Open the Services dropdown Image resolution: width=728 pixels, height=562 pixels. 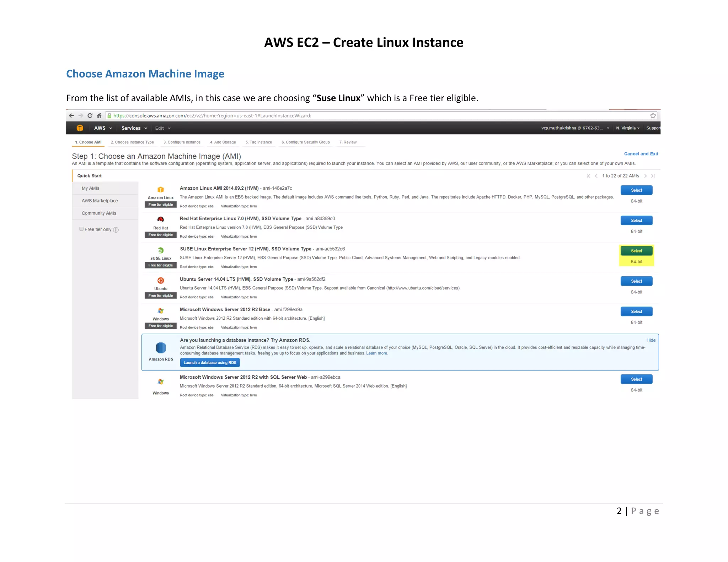pos(134,128)
